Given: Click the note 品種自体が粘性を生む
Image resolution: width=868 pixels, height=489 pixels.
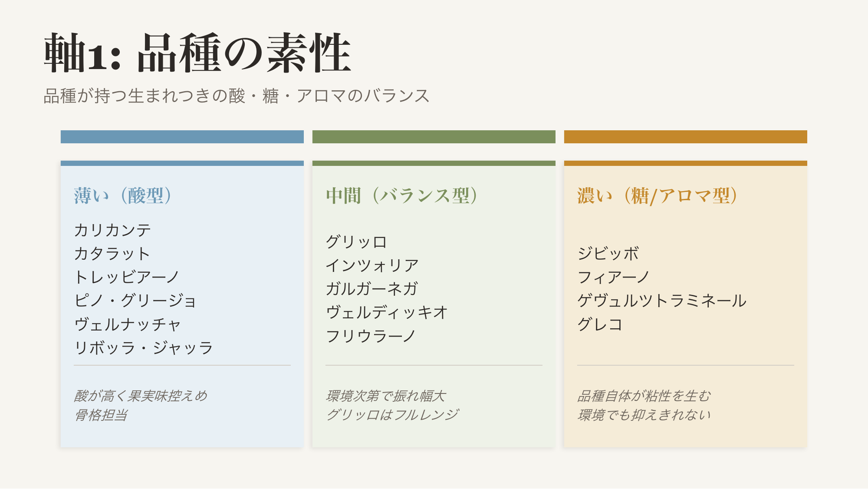Looking at the screenshot, I should [x=644, y=396].
